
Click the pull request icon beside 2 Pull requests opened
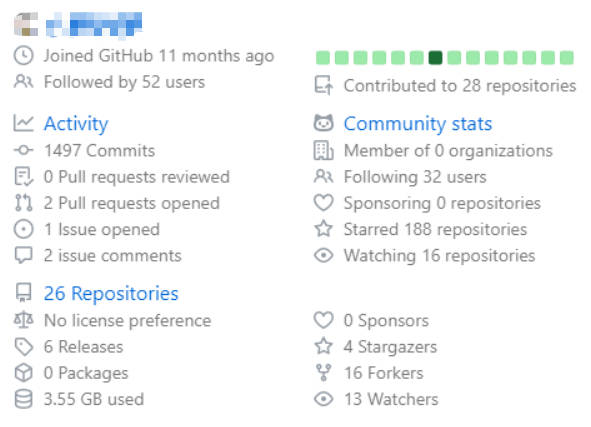(x=23, y=203)
